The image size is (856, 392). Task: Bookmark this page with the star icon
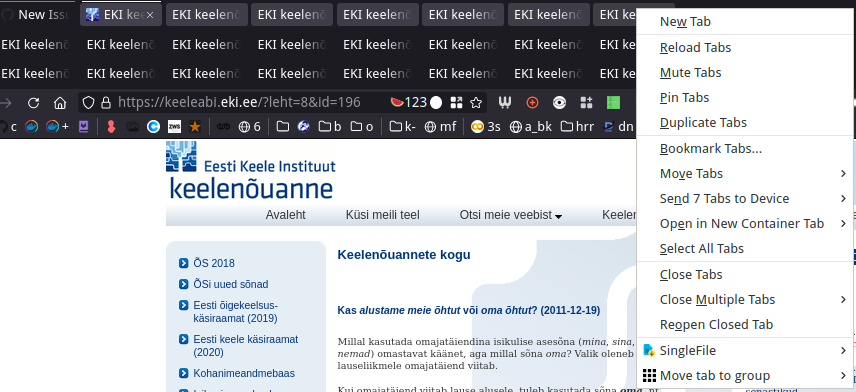(x=476, y=102)
